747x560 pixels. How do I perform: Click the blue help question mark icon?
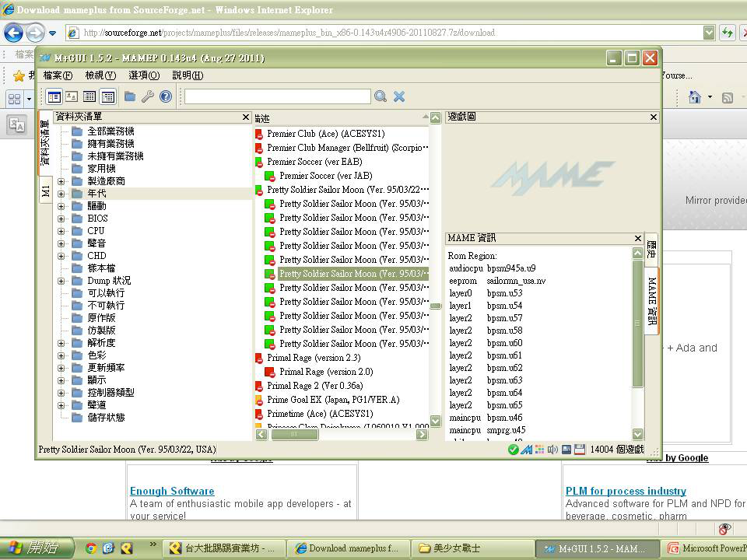pos(166,96)
